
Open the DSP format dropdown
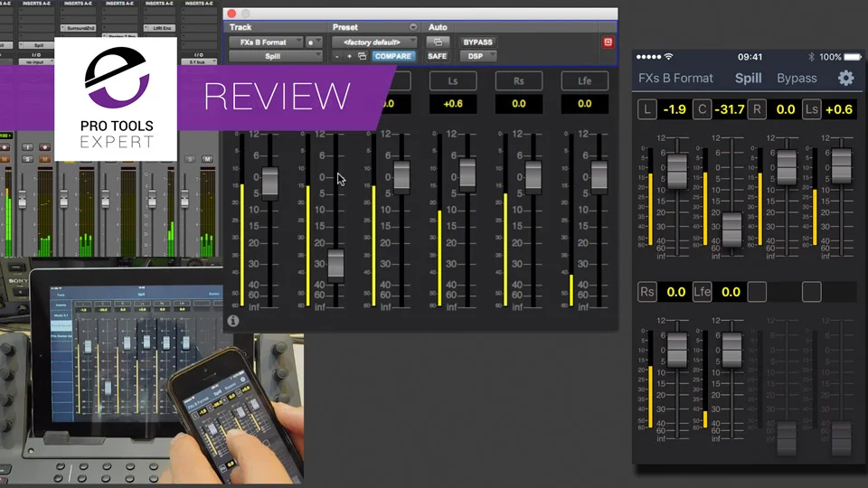(477, 56)
